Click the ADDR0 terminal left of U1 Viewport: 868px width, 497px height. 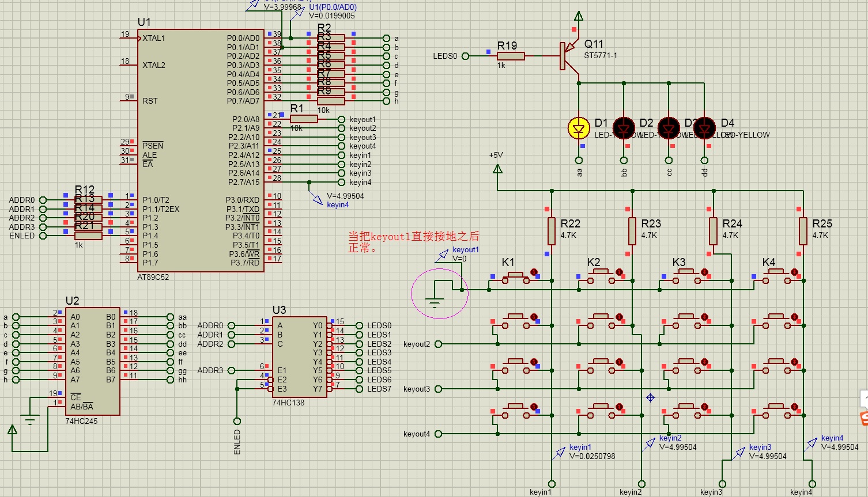click(x=43, y=200)
